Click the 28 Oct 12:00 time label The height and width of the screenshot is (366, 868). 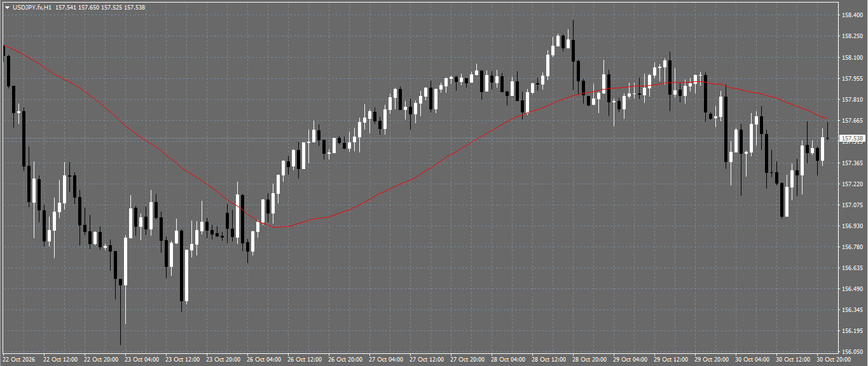tap(549, 360)
